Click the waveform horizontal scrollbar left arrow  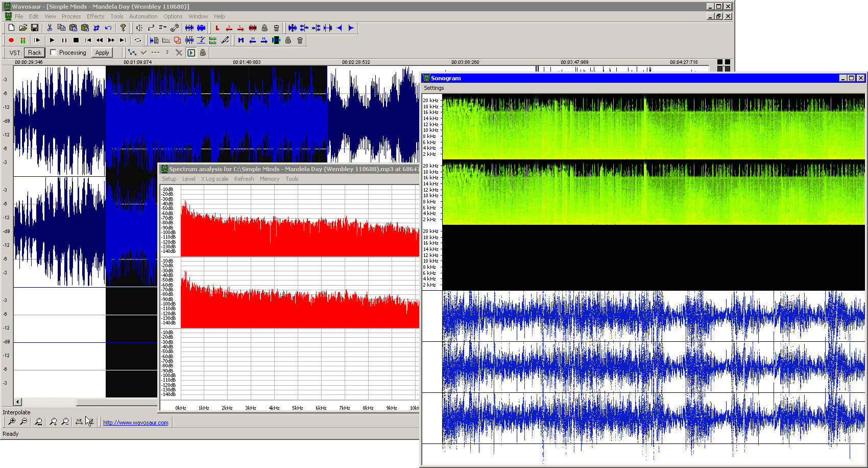tap(18, 402)
